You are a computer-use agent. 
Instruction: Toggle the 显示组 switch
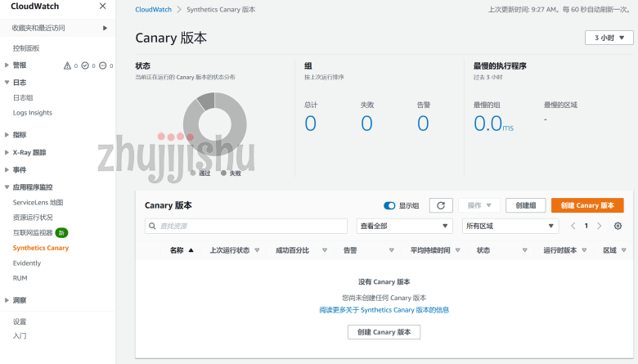click(389, 206)
